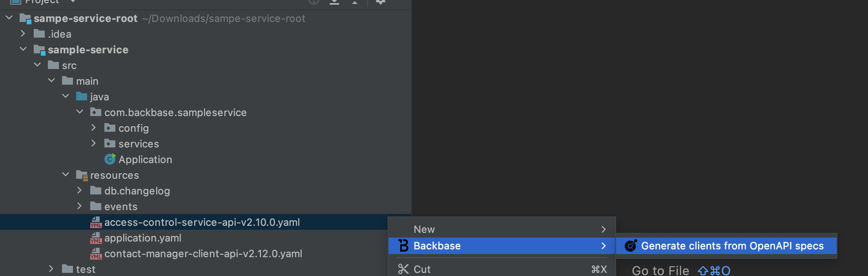Expand the events folder chevron
Screen dimensions: 868x276
click(80, 206)
